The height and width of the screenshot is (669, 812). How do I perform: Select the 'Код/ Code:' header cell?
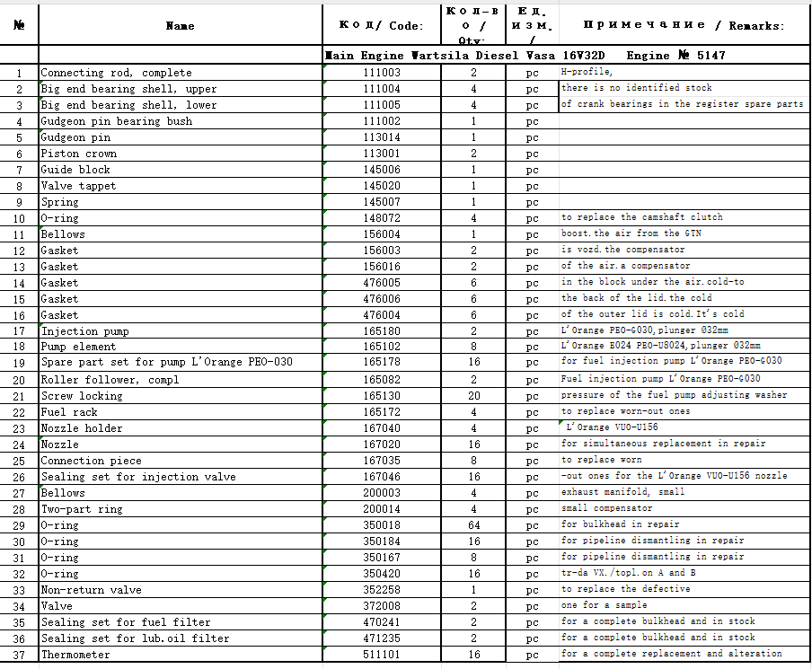381,26
